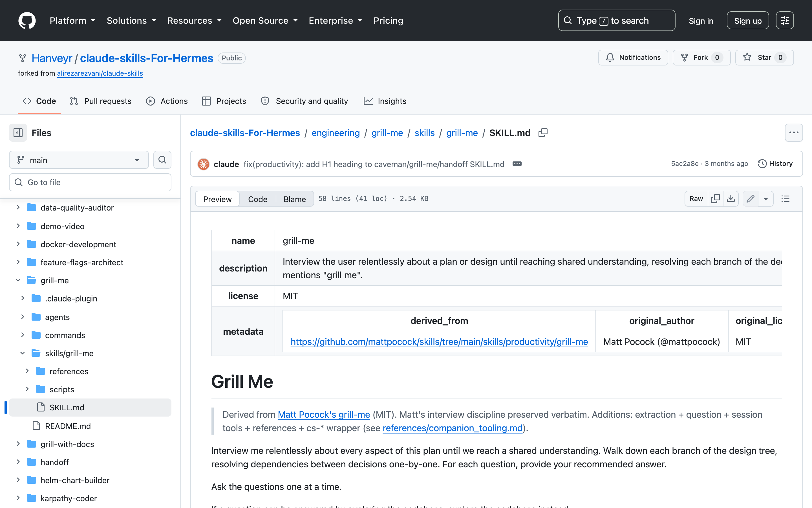The height and width of the screenshot is (508, 812).
Task: Open commit 5ac2a8e
Action: [x=685, y=164]
